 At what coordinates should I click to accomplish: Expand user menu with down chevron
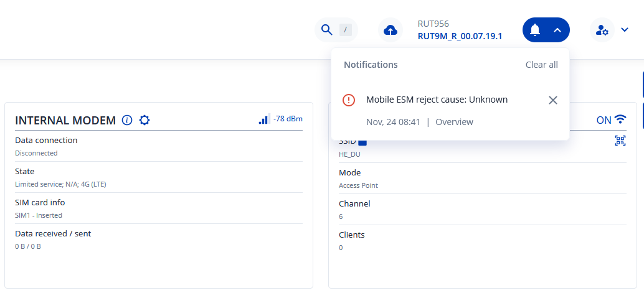pos(625,30)
